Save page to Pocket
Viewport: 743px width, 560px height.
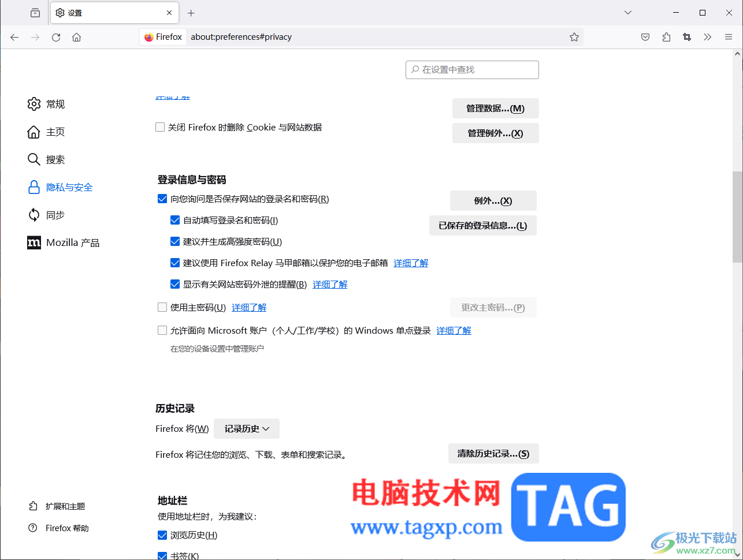point(645,37)
